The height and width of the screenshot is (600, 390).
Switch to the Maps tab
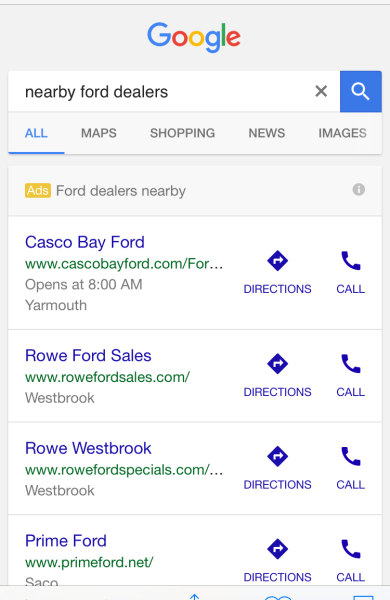tap(99, 133)
